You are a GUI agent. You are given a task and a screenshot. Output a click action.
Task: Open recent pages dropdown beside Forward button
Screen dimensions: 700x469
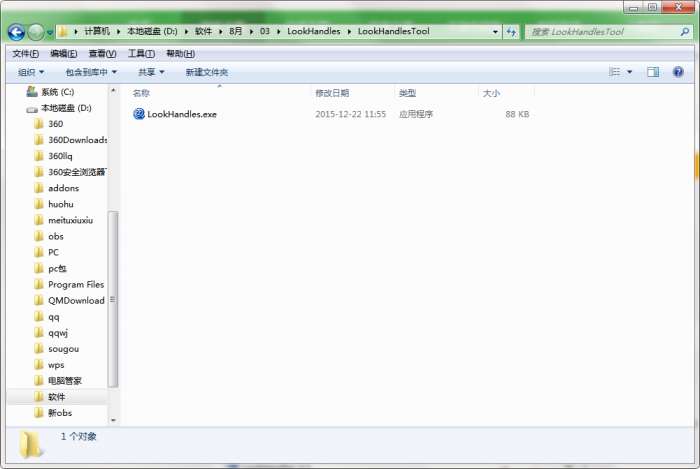[50, 33]
